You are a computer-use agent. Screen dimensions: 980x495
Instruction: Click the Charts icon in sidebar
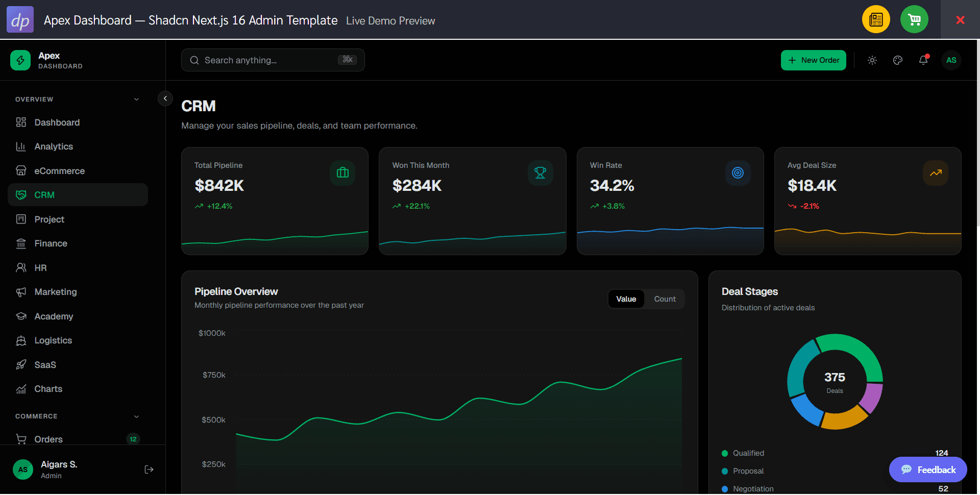tap(21, 389)
